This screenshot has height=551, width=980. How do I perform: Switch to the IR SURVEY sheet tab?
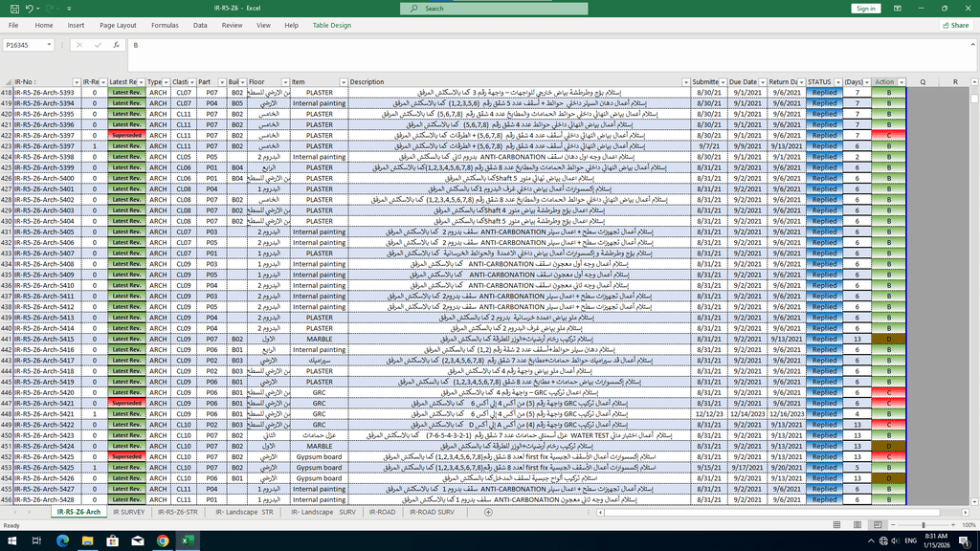[127, 512]
